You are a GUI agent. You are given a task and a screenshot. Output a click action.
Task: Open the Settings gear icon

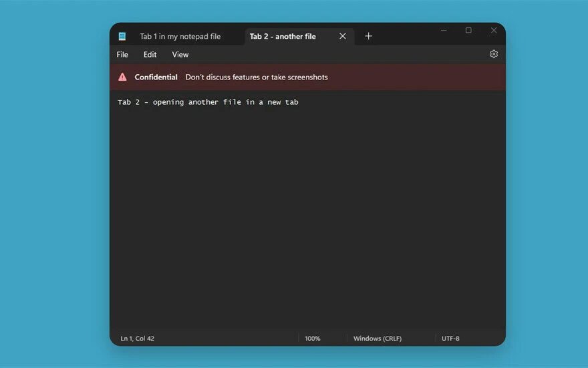pos(494,54)
